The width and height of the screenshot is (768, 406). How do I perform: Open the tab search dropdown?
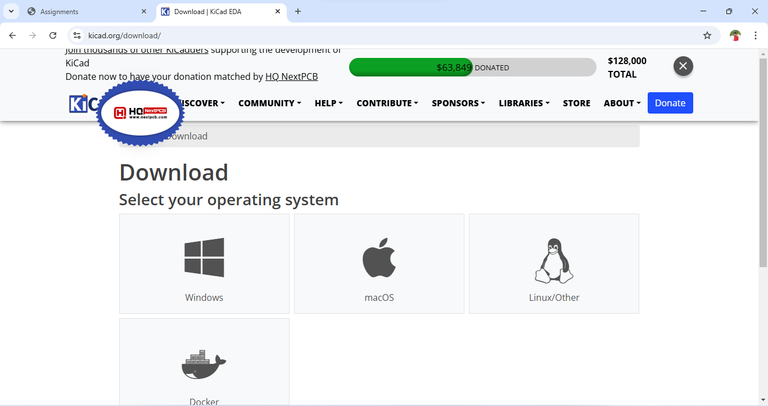coord(11,11)
